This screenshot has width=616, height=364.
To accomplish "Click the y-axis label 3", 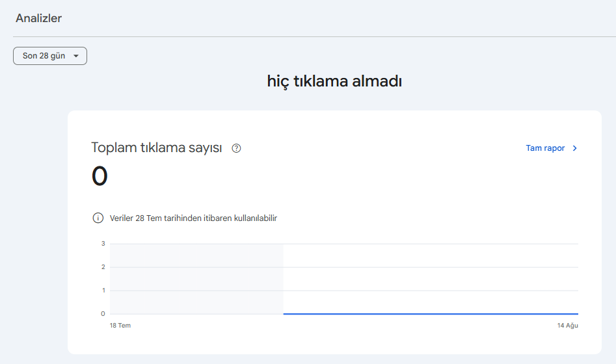I will 103,244.
